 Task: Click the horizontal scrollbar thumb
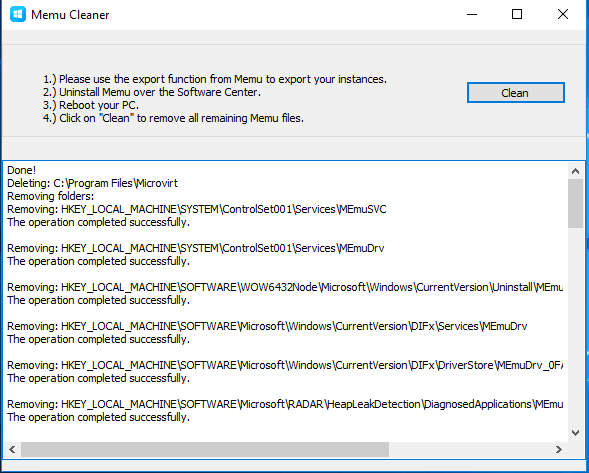pyautogui.click(x=205, y=449)
